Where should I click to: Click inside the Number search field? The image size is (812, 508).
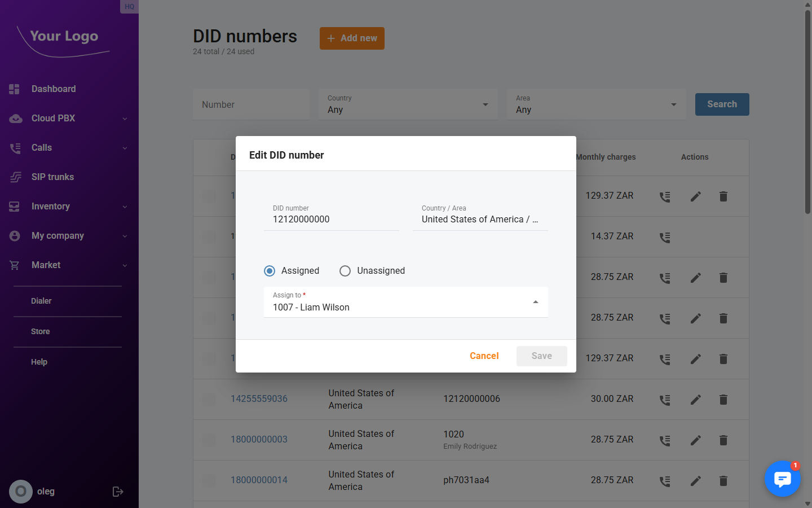click(251, 104)
